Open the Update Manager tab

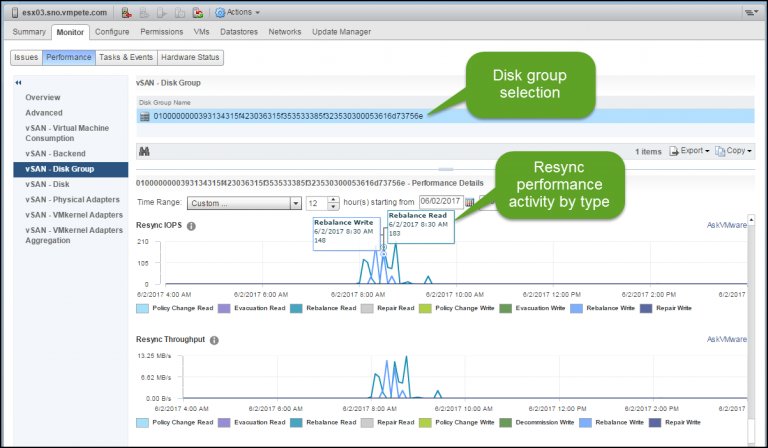(341, 32)
